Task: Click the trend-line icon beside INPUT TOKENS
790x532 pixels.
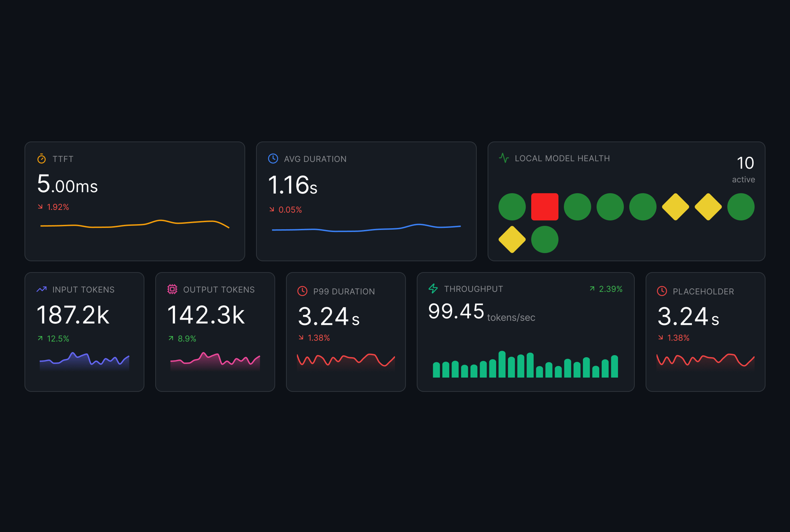Action: (41, 289)
